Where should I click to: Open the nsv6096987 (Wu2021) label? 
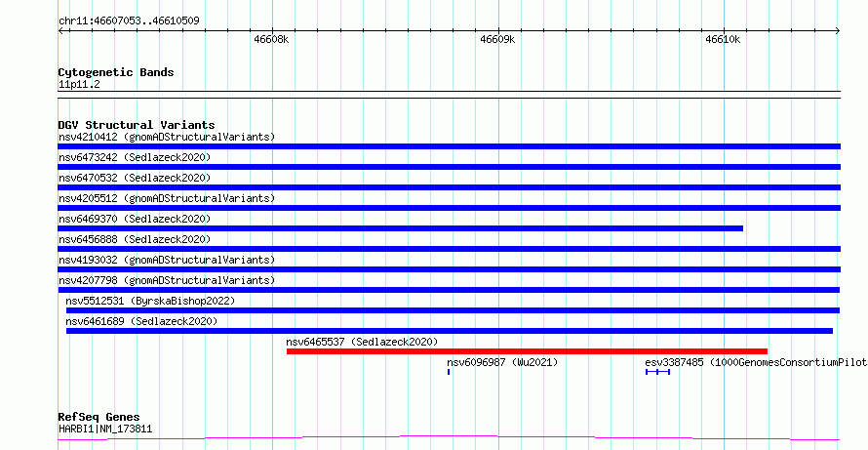coord(502,362)
